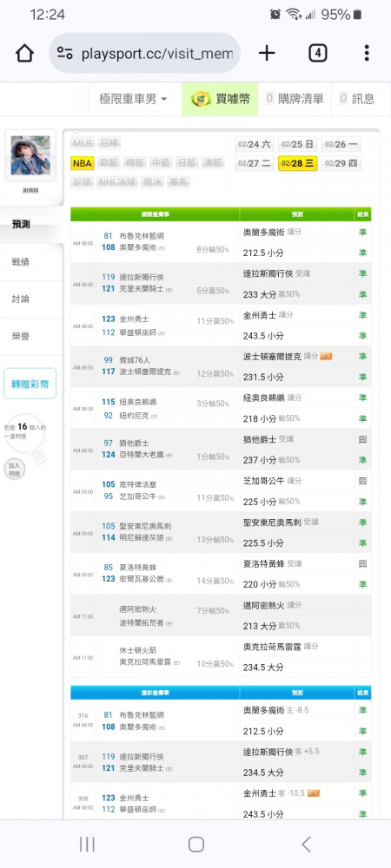The height and width of the screenshot is (868, 391).
Task: Open a new tab with plus icon
Action: click(267, 54)
